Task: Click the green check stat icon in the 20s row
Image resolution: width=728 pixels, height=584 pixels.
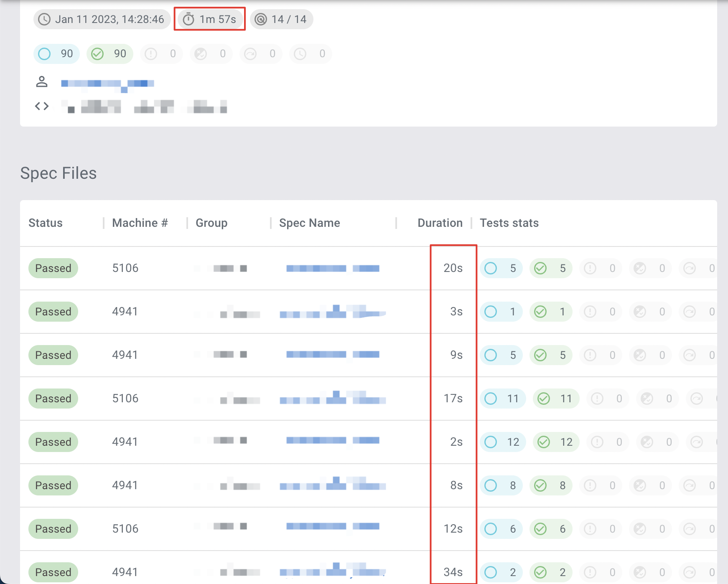Action: tap(540, 268)
